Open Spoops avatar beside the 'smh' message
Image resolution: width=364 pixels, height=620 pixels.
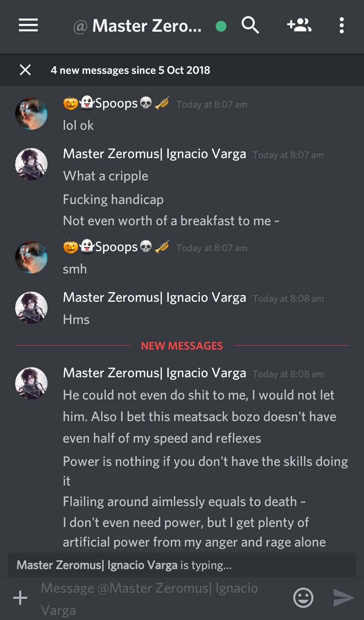coord(31,257)
